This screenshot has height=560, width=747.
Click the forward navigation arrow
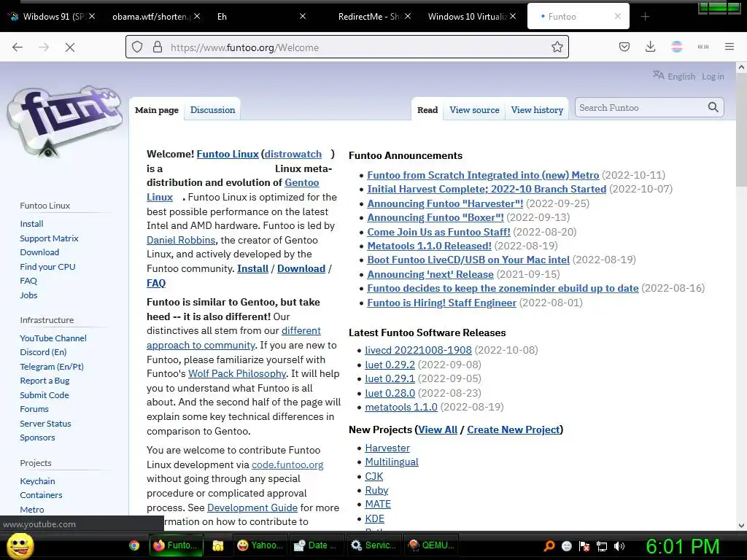click(x=44, y=47)
